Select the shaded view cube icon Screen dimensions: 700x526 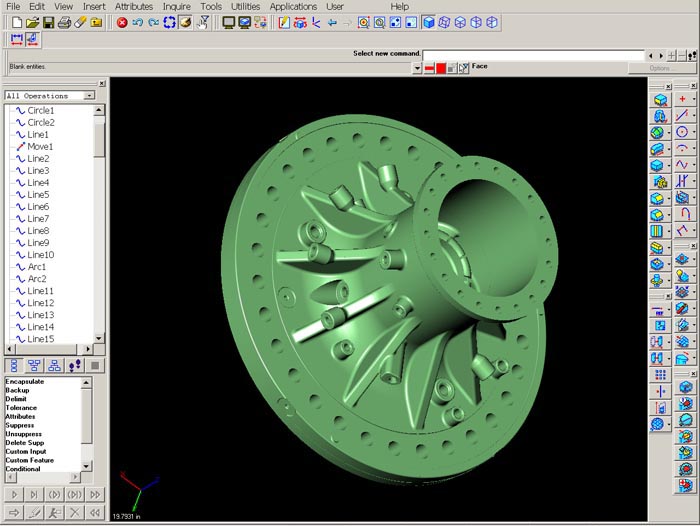(x=428, y=22)
